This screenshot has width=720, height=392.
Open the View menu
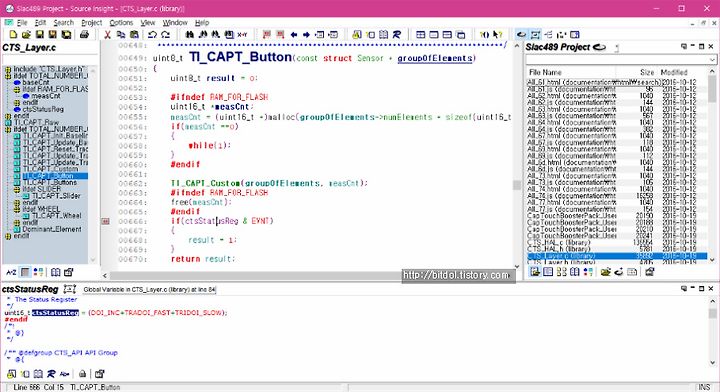tap(147, 22)
